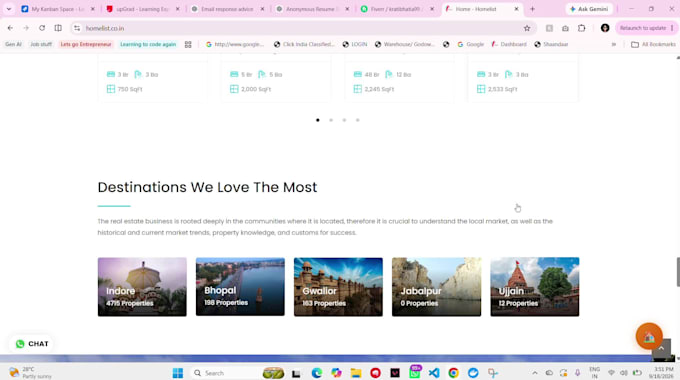The width and height of the screenshot is (680, 380).
Task: Expand the hidden bookmarks overflow chevron
Action: point(614,44)
